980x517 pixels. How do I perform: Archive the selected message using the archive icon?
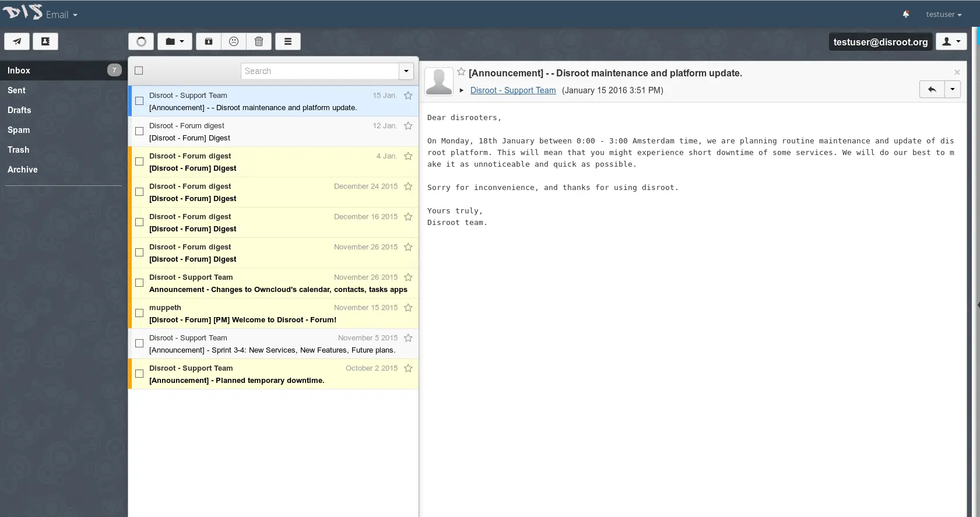(x=208, y=41)
